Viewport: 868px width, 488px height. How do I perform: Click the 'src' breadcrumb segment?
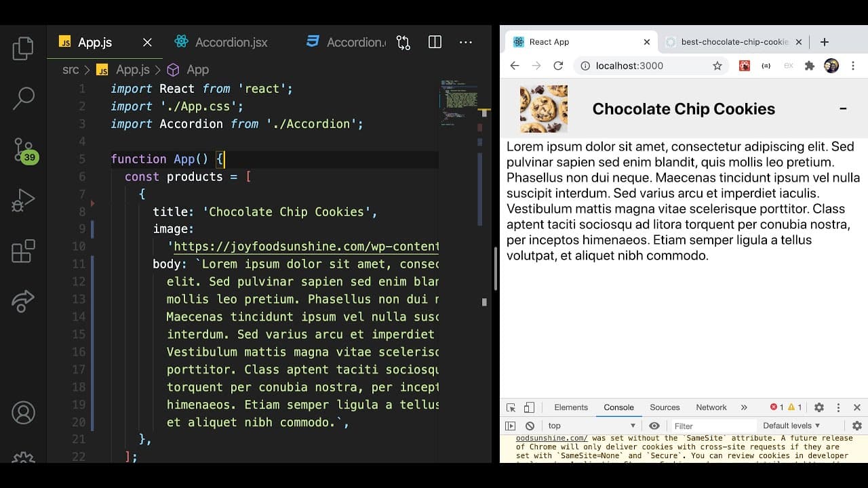click(x=71, y=70)
